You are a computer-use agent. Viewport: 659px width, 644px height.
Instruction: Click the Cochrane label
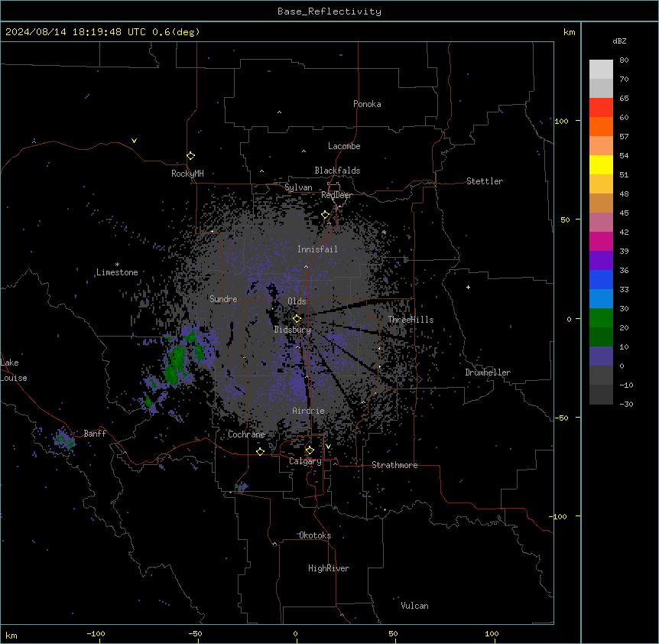(246, 434)
